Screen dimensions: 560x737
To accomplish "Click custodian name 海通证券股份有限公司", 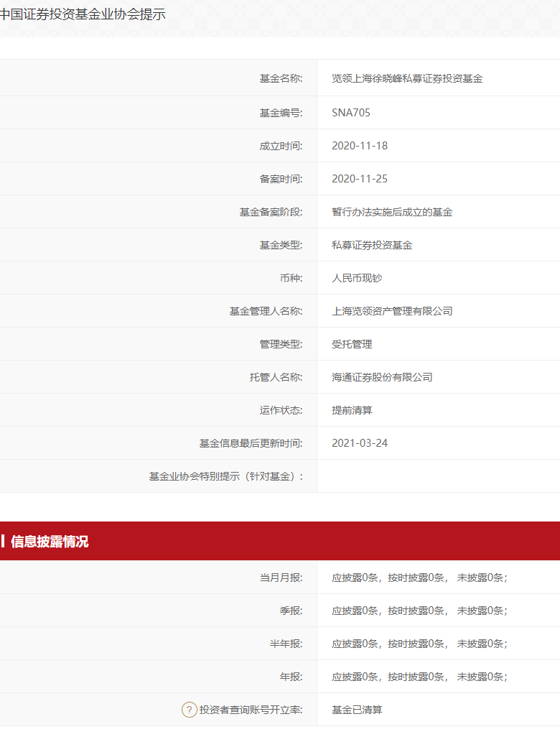I will [382, 377].
